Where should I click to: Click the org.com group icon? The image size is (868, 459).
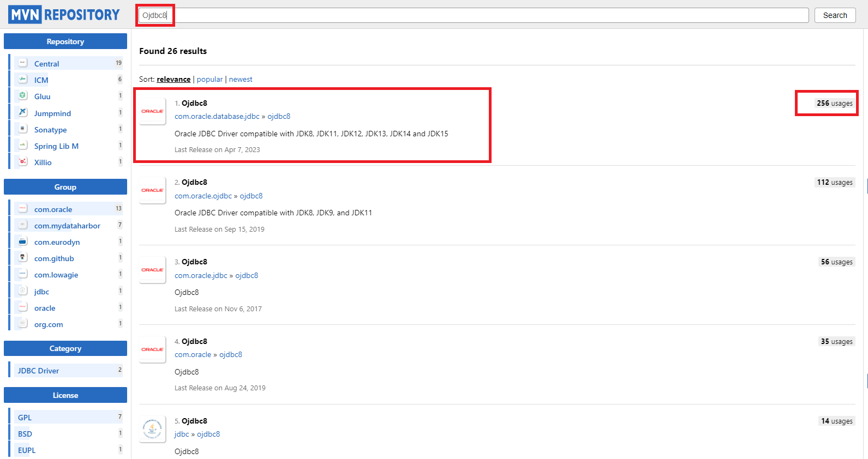(23, 324)
